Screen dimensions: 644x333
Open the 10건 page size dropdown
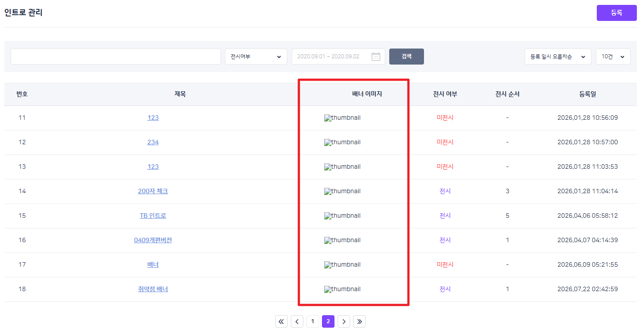613,57
